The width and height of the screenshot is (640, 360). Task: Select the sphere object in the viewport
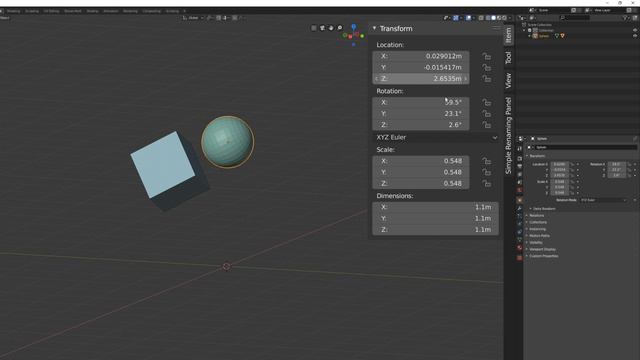tap(227, 142)
